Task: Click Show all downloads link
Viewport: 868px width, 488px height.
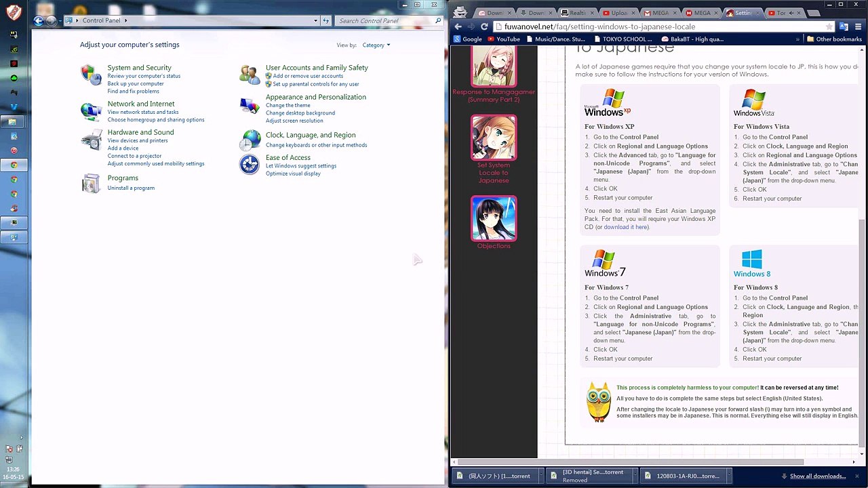Action: [817, 476]
